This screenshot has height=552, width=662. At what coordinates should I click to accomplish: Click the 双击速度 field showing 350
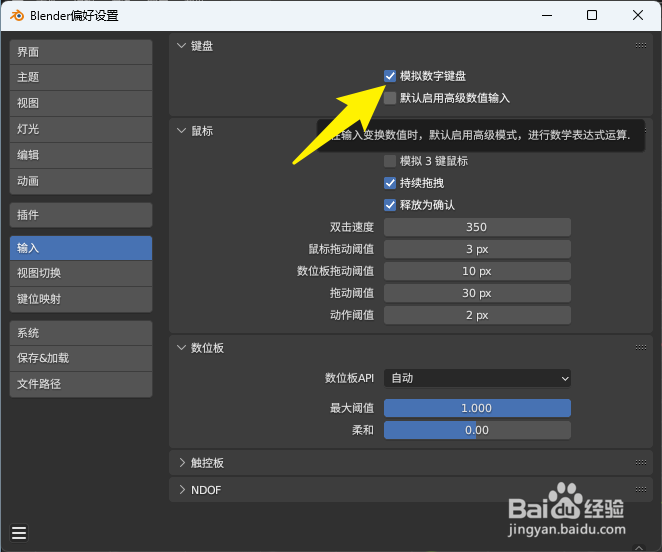[477, 227]
